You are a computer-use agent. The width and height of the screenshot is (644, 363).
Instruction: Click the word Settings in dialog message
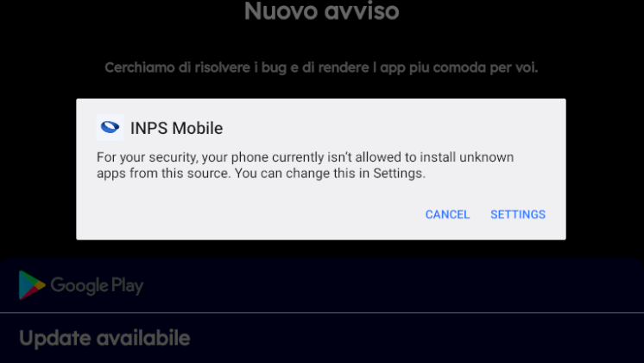398,173
